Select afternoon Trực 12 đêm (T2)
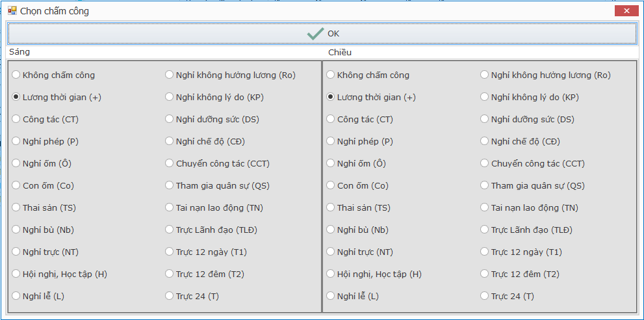 coord(519,274)
